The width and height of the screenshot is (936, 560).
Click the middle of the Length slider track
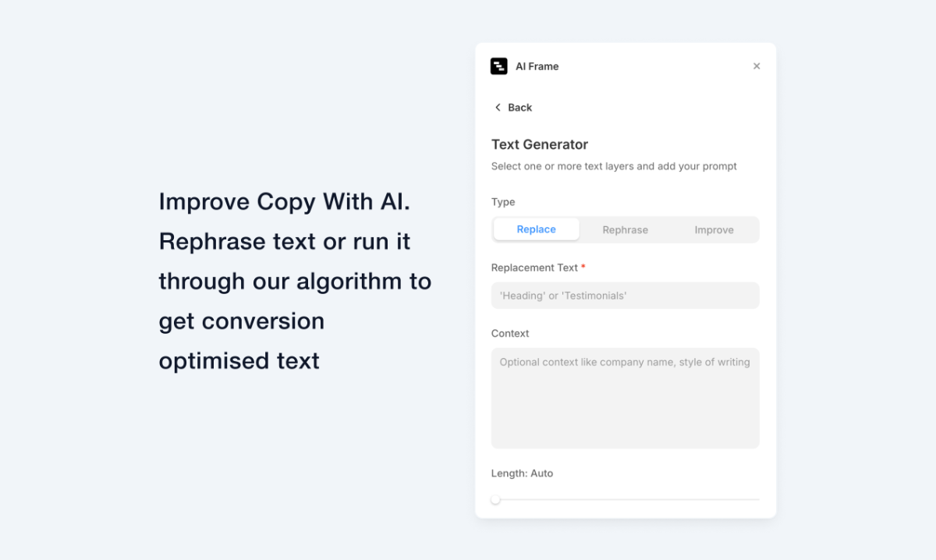coord(626,499)
